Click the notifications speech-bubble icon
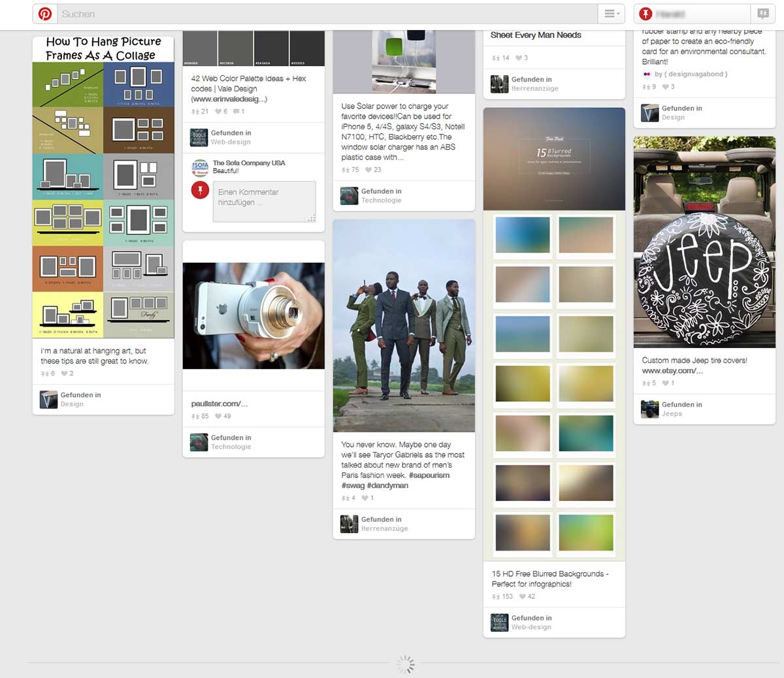 point(762,14)
